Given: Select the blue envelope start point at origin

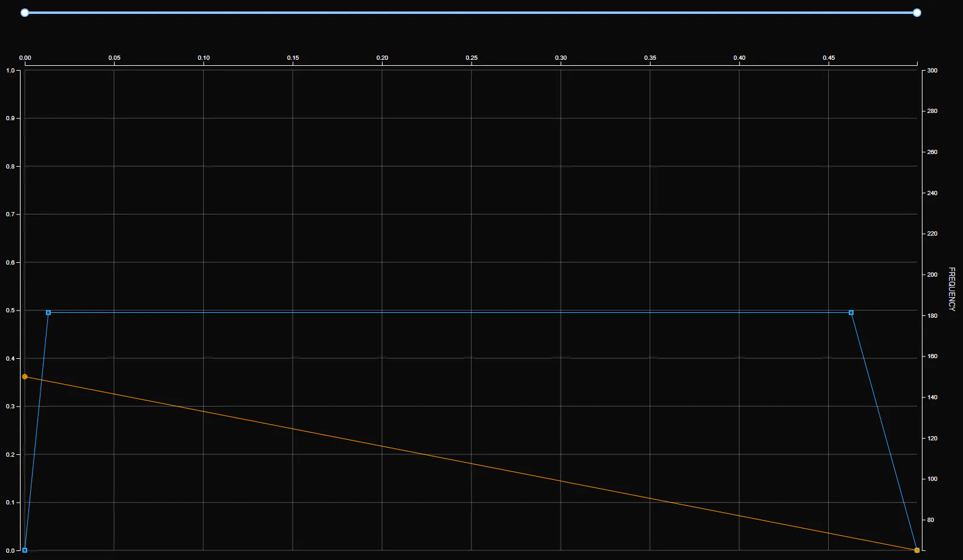Looking at the screenshot, I should (x=25, y=550).
